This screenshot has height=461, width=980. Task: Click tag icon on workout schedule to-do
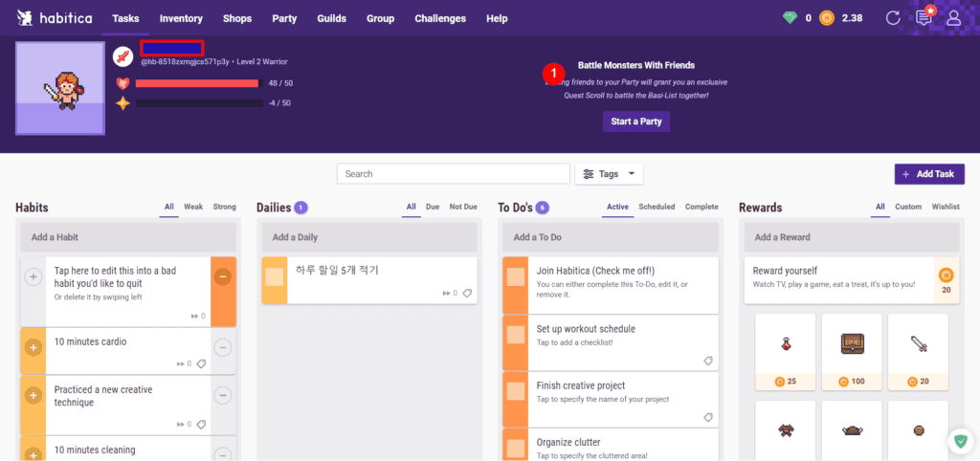(x=708, y=361)
